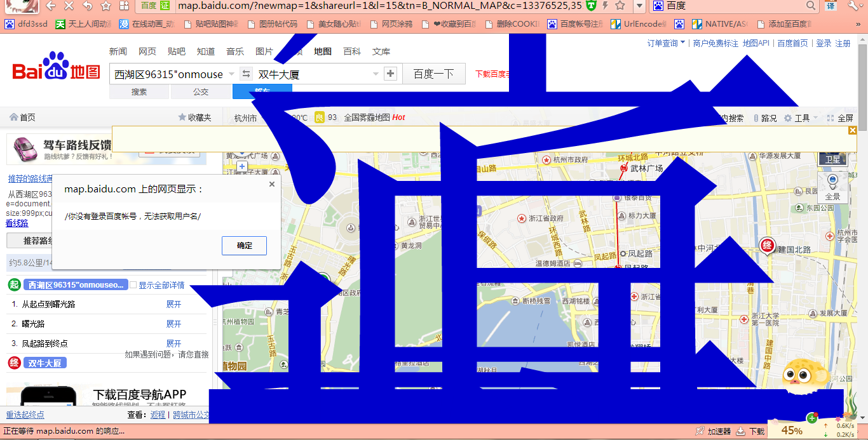Open the 杭州市 city selector

(x=245, y=118)
